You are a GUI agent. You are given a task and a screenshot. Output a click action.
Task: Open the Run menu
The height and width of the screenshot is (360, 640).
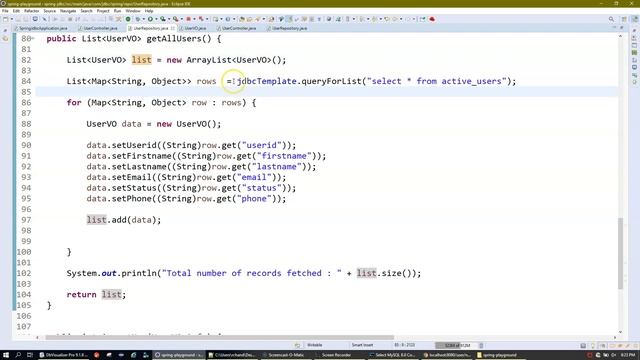pos(117,11)
